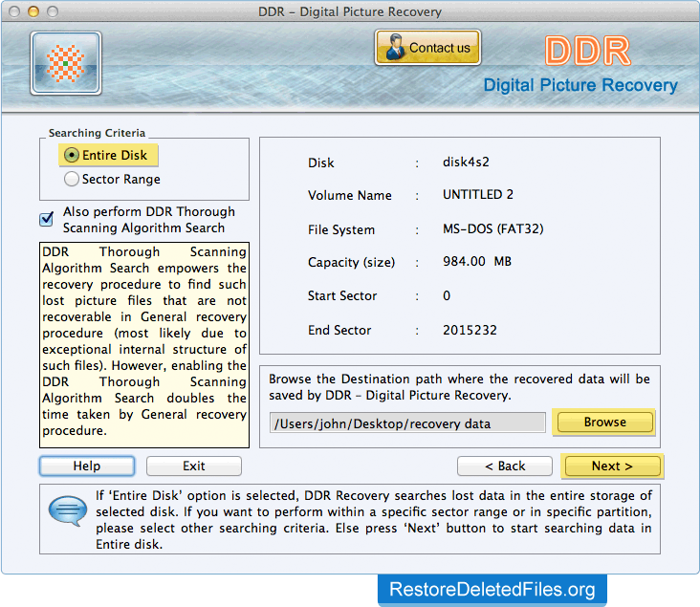700x607 pixels.
Task: Click the disk4s2 disk value
Action: click(466, 162)
